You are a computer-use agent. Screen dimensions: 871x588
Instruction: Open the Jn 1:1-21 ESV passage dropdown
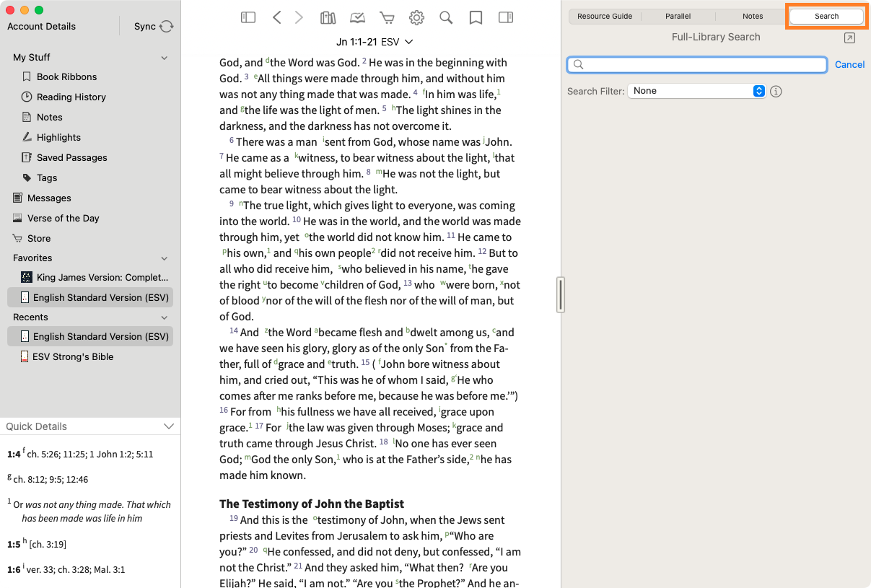pos(375,42)
